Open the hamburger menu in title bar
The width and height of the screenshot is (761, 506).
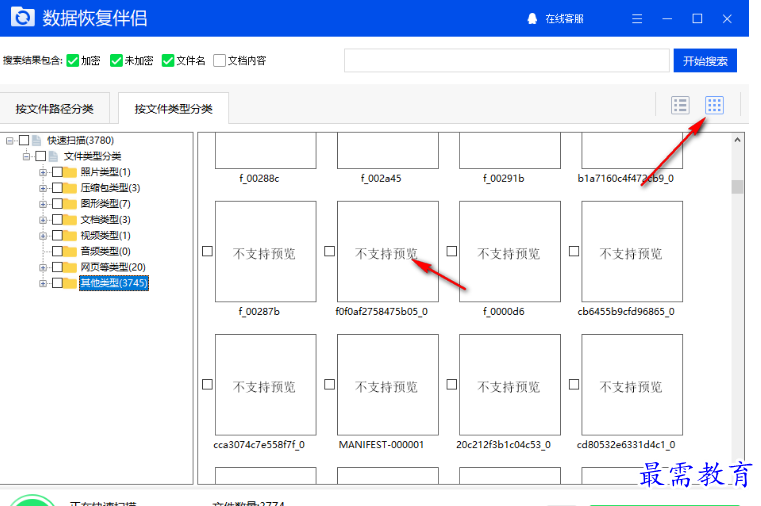[637, 19]
